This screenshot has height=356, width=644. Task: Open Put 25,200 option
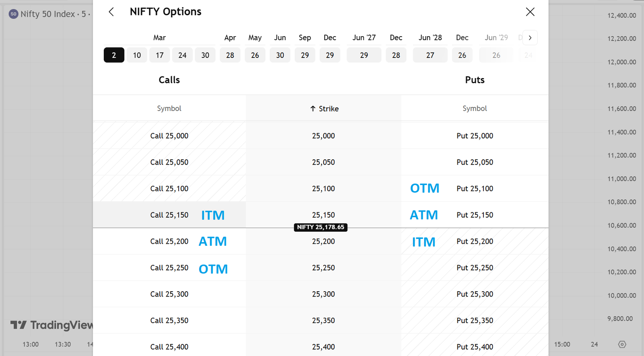click(x=475, y=241)
